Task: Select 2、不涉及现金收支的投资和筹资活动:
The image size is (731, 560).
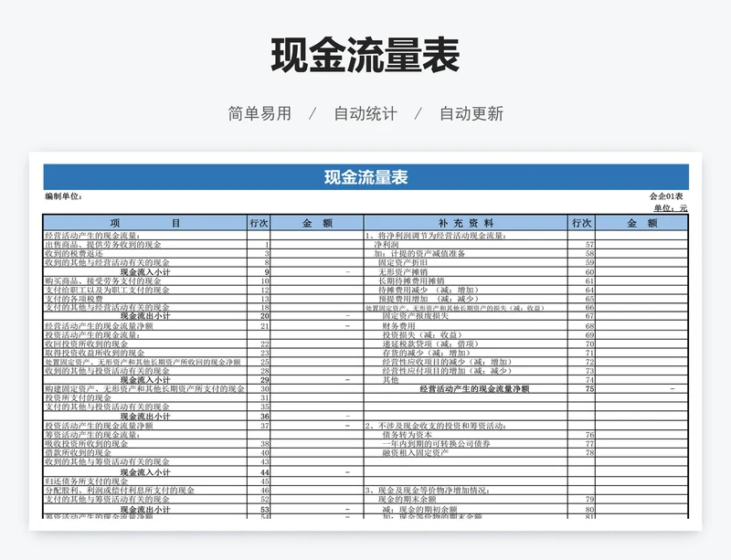Action: 436,425
